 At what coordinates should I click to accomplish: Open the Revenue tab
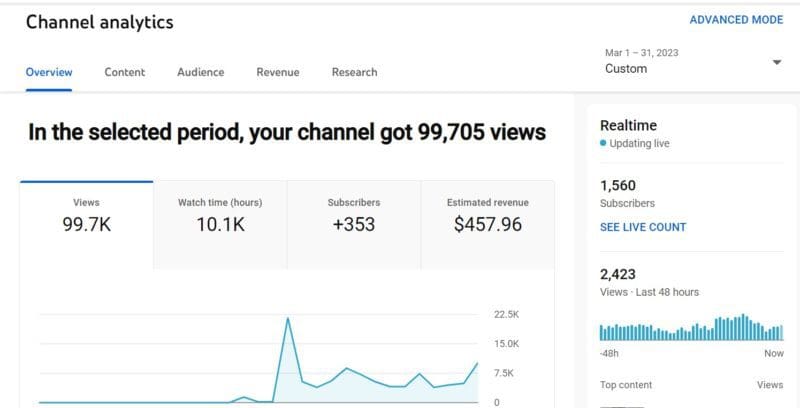click(x=278, y=72)
